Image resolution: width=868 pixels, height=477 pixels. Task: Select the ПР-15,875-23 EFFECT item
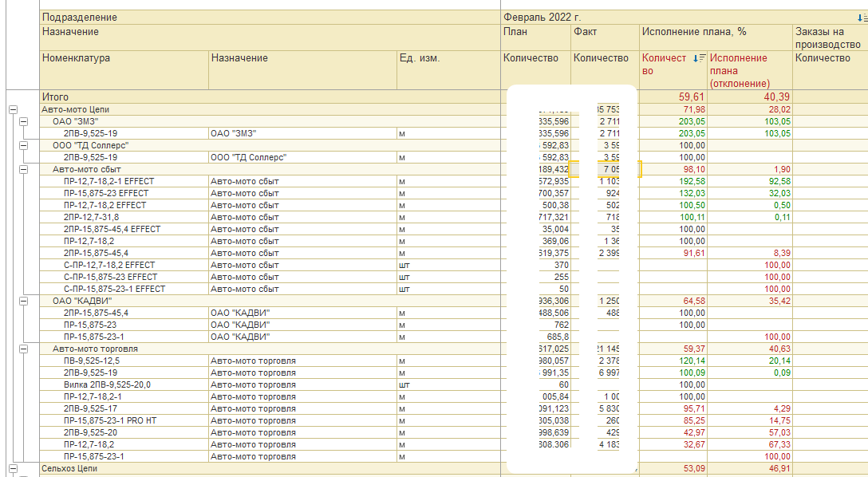click(106, 193)
